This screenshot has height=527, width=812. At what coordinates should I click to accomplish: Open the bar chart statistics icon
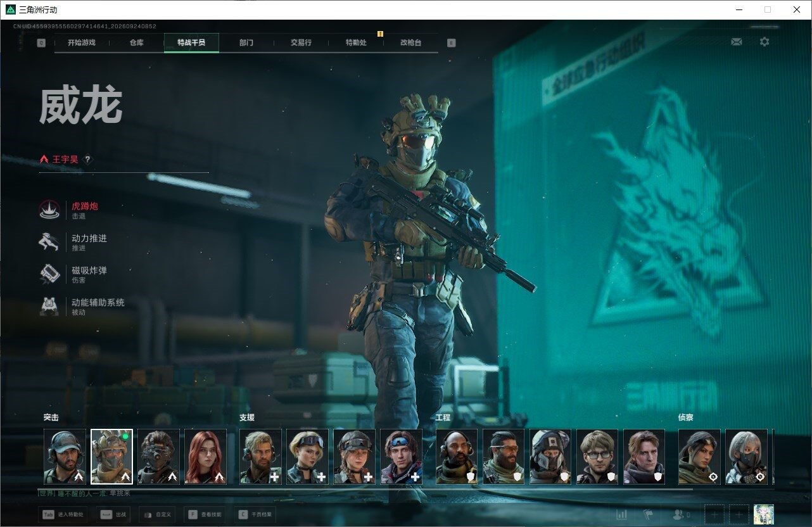pos(622,515)
